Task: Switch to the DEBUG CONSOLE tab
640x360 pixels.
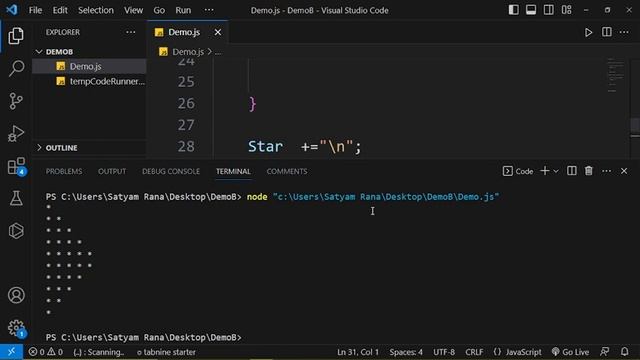Action: [171, 171]
